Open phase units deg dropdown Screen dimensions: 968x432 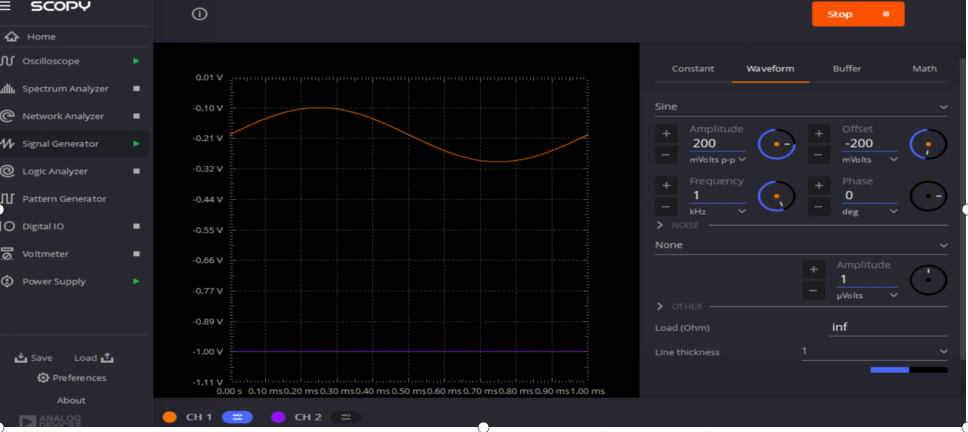coord(870,211)
